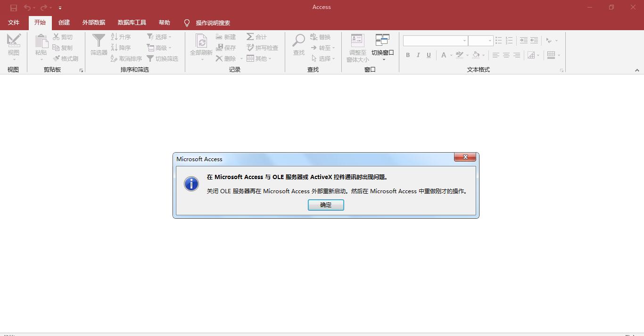Click the numbered list icon

pos(509,41)
